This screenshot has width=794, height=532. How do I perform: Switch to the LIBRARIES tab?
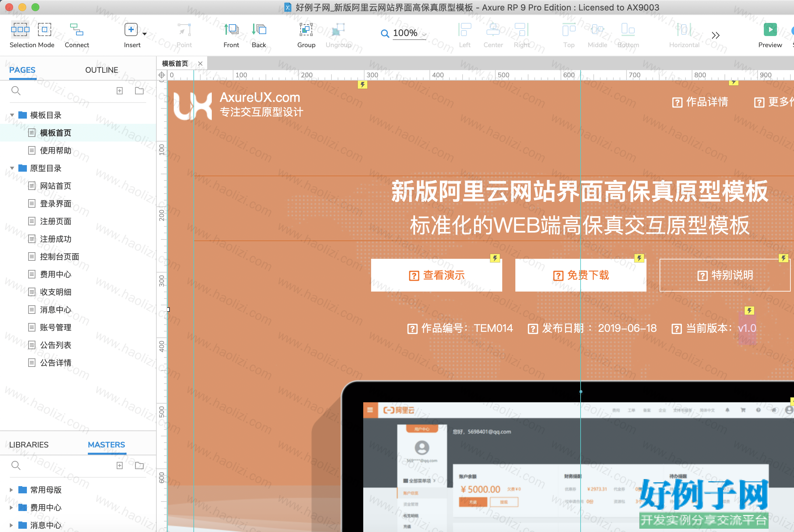click(29, 445)
